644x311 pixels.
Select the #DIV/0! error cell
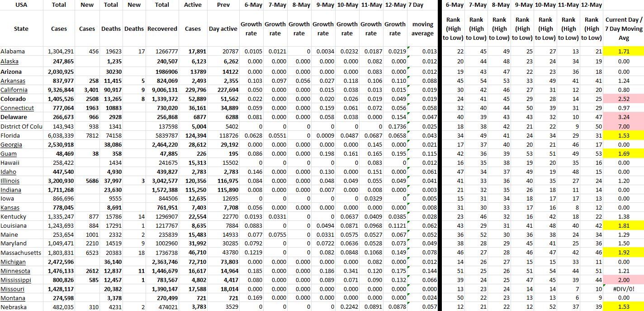pyautogui.click(x=623, y=289)
